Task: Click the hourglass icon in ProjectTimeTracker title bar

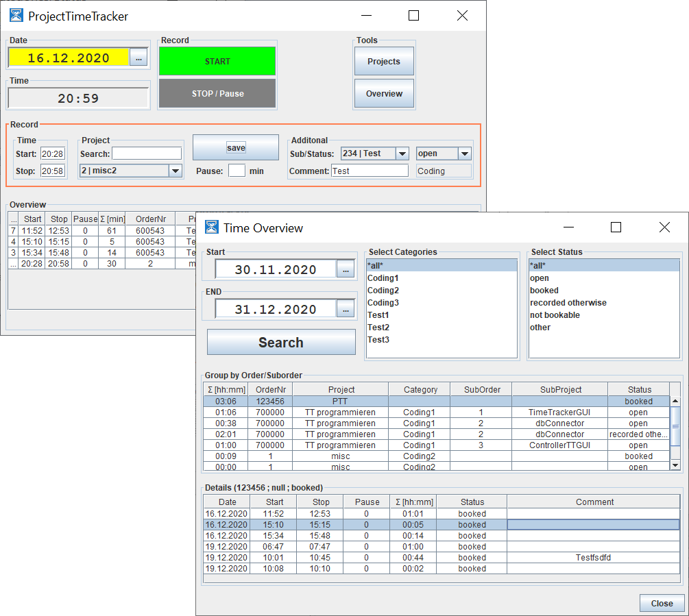Action: click(x=16, y=16)
